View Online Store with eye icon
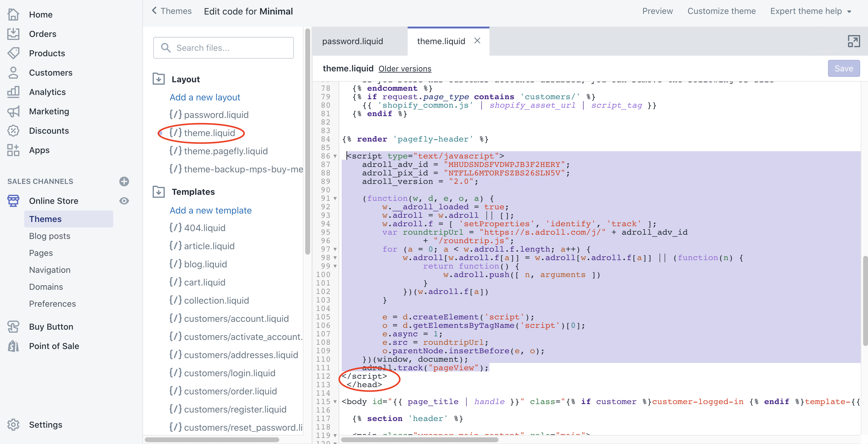Image resolution: width=868 pixels, height=444 pixels. coord(124,201)
